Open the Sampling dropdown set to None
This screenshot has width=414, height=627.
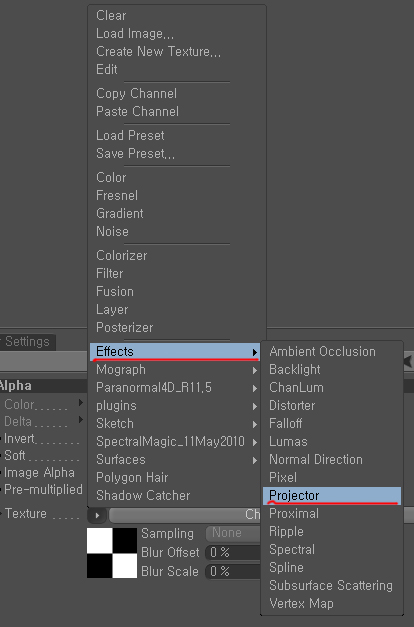click(x=233, y=533)
